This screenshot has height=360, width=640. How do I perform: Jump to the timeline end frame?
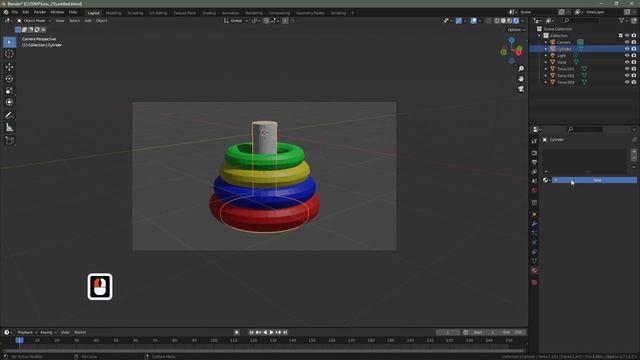[x=285, y=332]
